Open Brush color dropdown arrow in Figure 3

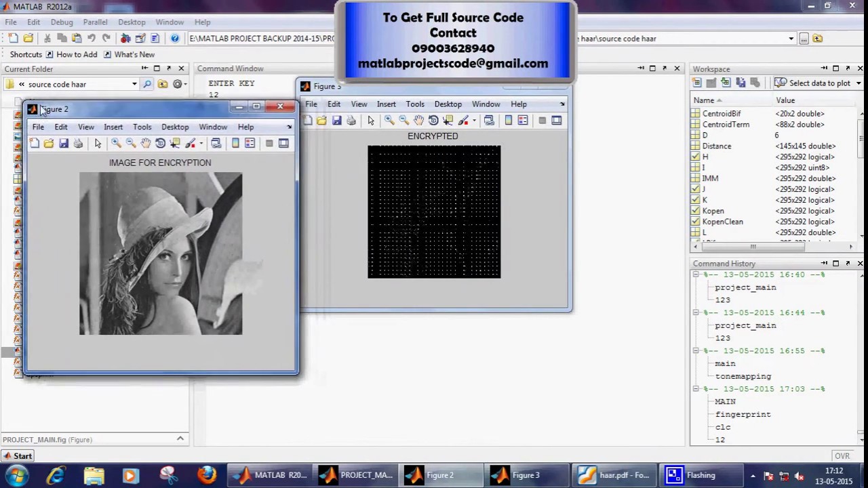coord(474,120)
